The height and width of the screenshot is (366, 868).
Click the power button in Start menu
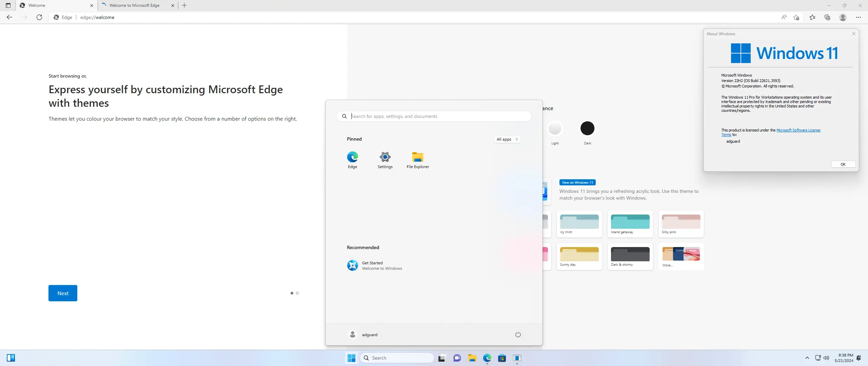point(518,334)
